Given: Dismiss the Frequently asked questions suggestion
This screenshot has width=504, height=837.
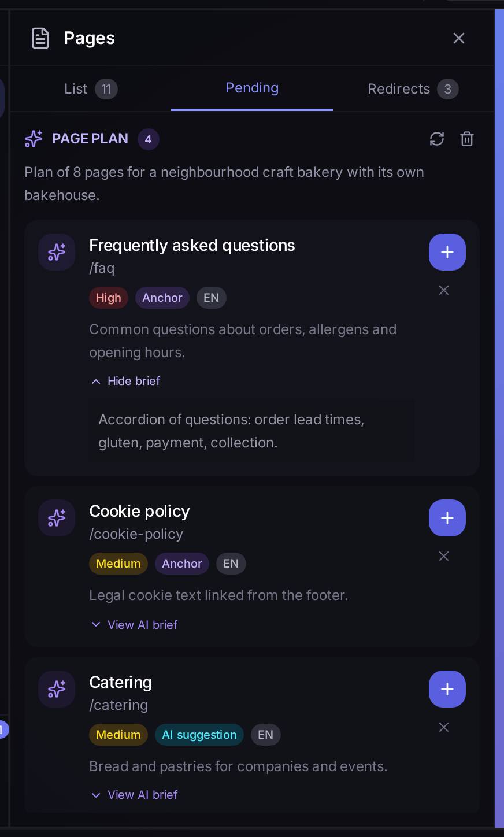Looking at the screenshot, I should pyautogui.click(x=444, y=290).
